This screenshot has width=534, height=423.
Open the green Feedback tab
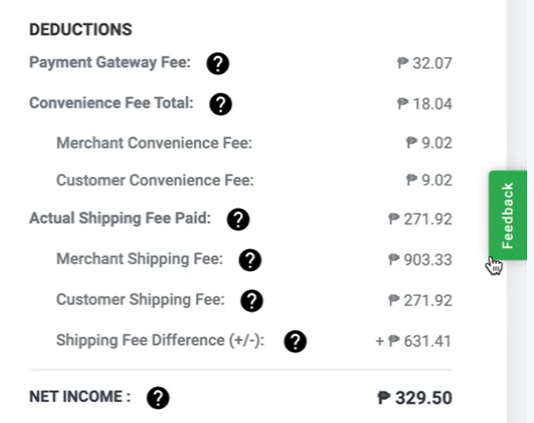pos(508,215)
